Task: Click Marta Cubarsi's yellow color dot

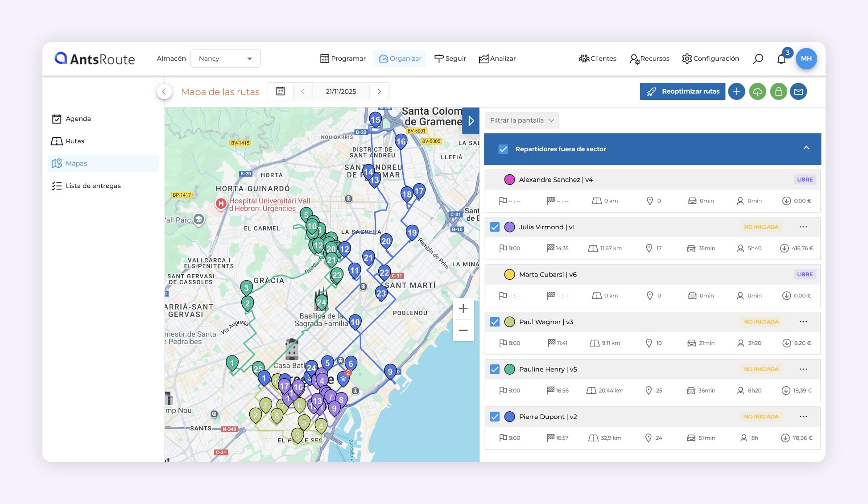Action: pos(509,274)
